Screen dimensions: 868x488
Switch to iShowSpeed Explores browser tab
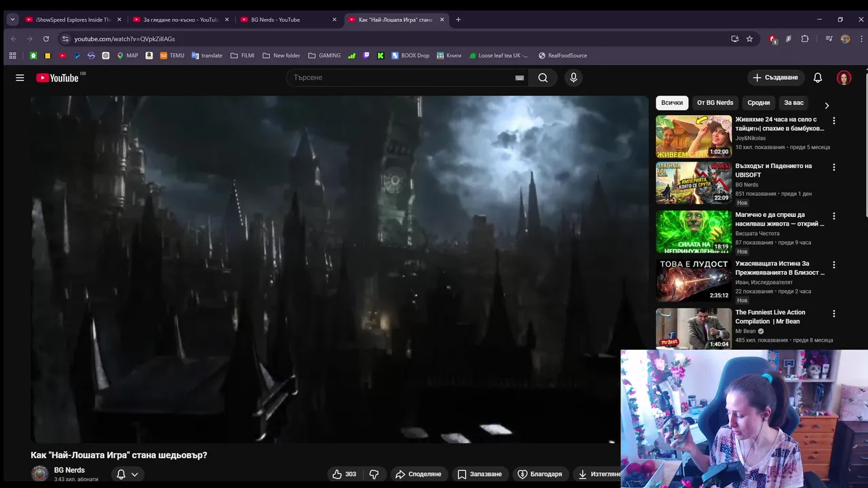point(73,20)
